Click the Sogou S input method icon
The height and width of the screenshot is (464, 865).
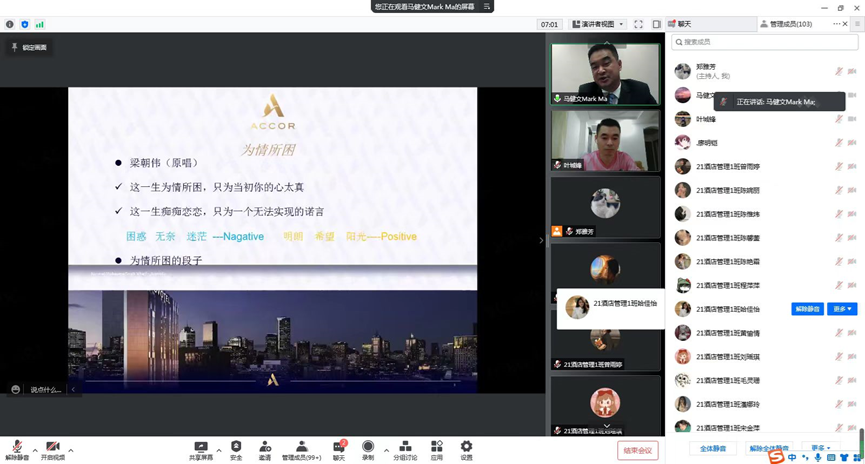pyautogui.click(x=776, y=457)
